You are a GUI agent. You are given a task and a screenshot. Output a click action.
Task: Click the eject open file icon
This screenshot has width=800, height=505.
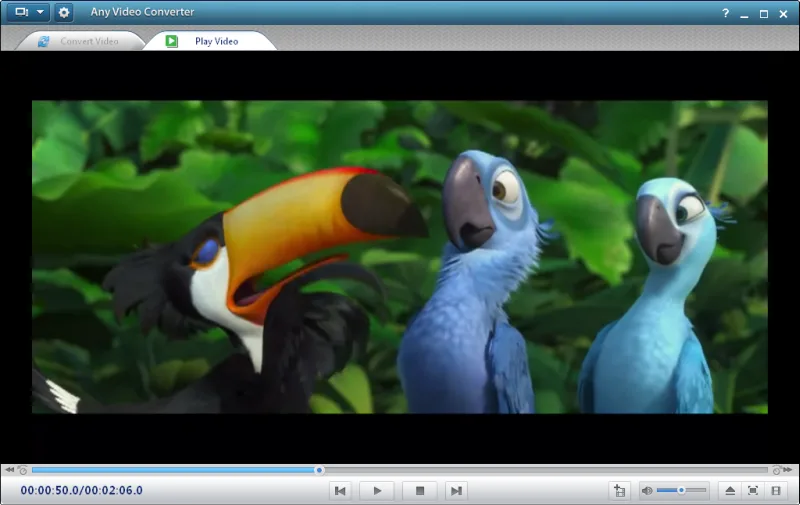tap(730, 491)
